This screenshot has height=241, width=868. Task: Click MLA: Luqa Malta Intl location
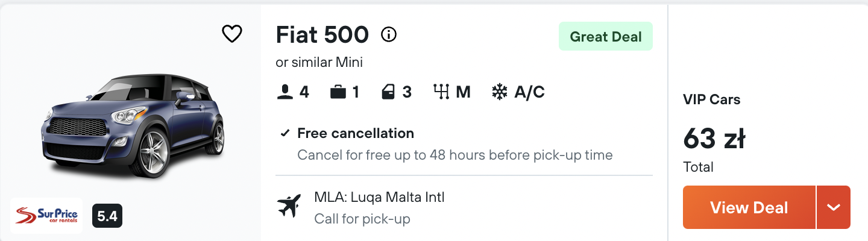(x=379, y=197)
